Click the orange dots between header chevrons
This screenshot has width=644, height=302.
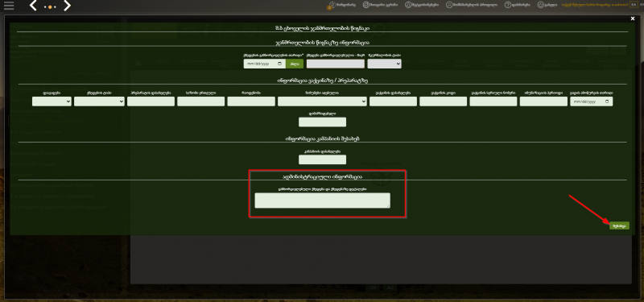(50, 7)
